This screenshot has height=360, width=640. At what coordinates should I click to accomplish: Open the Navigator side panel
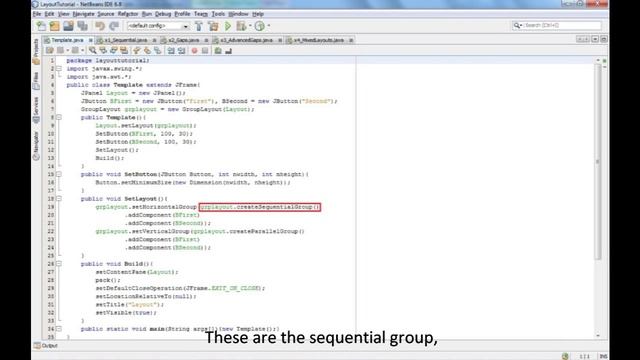point(36,146)
